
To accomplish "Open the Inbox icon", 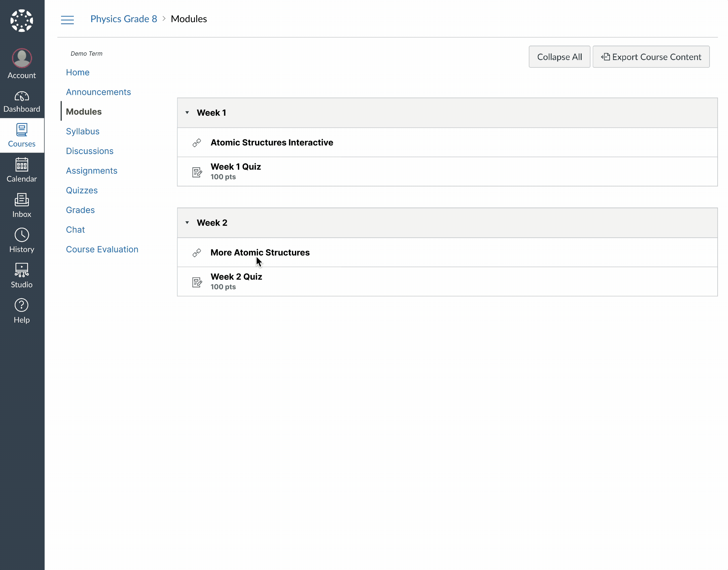I will [22, 200].
